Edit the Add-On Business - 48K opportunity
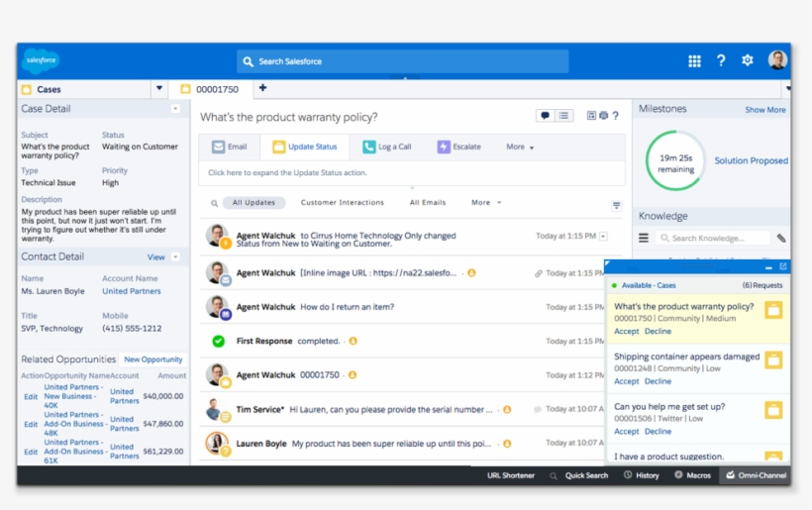 (31, 424)
